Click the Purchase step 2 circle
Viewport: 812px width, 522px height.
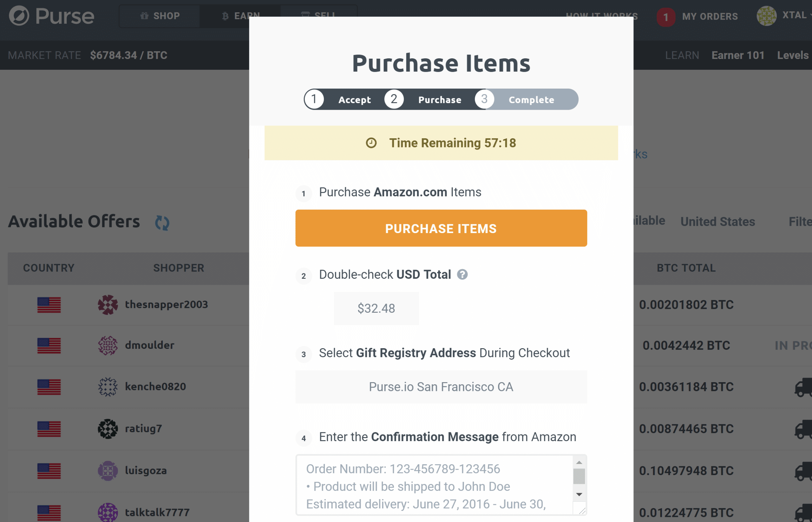pos(394,100)
